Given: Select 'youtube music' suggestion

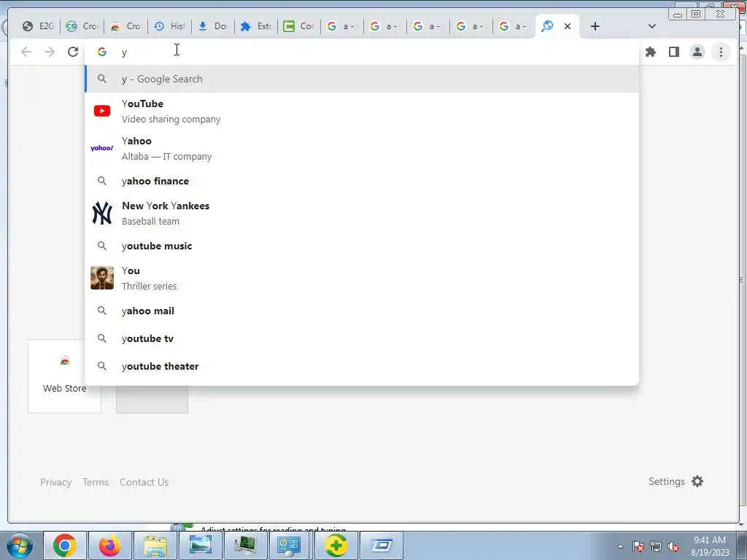Looking at the screenshot, I should [362, 246].
